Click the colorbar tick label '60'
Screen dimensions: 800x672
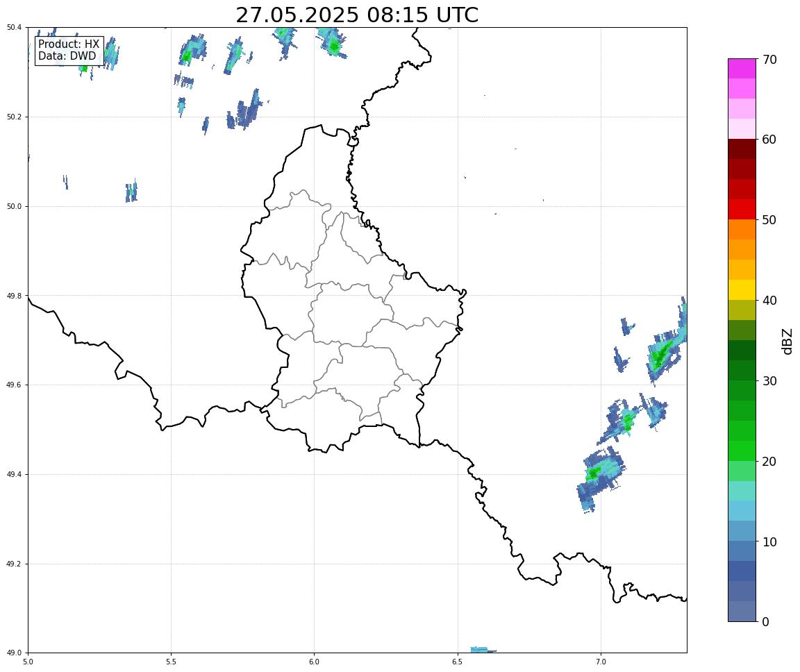point(769,140)
